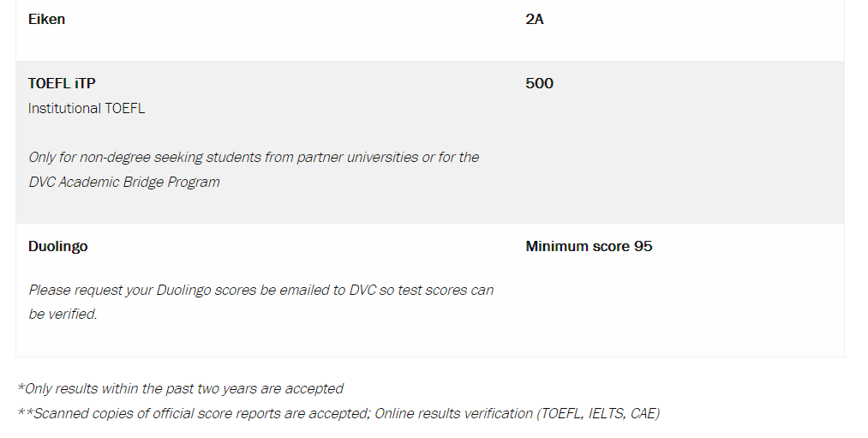
Task: Click the DVC Academic Bridge Program text
Action: [x=124, y=183]
